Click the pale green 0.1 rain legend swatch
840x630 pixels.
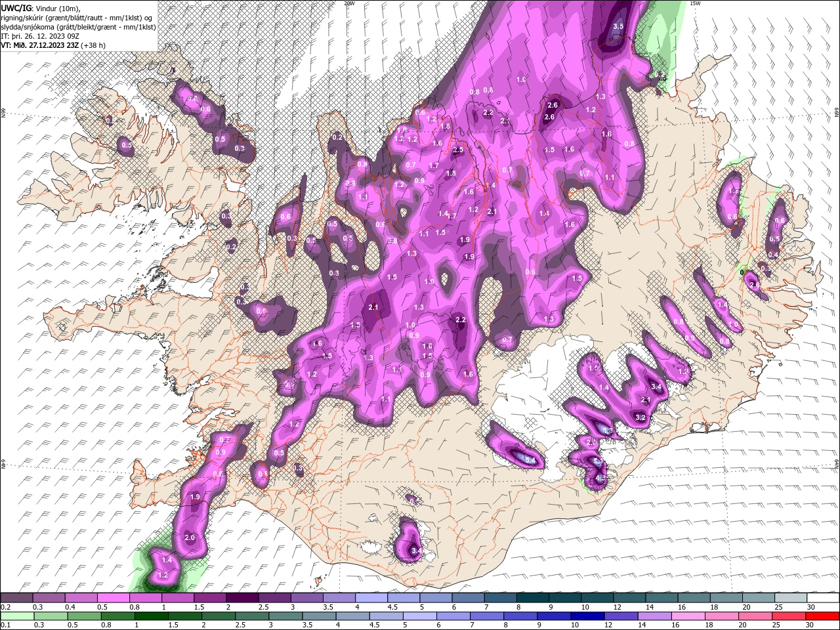[16, 616]
